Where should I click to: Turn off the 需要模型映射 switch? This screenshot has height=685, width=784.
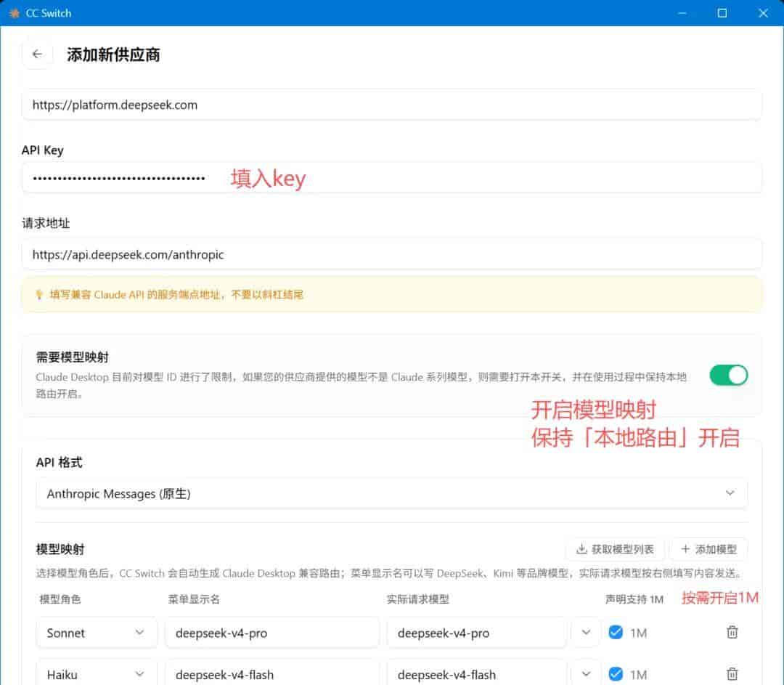[729, 376]
